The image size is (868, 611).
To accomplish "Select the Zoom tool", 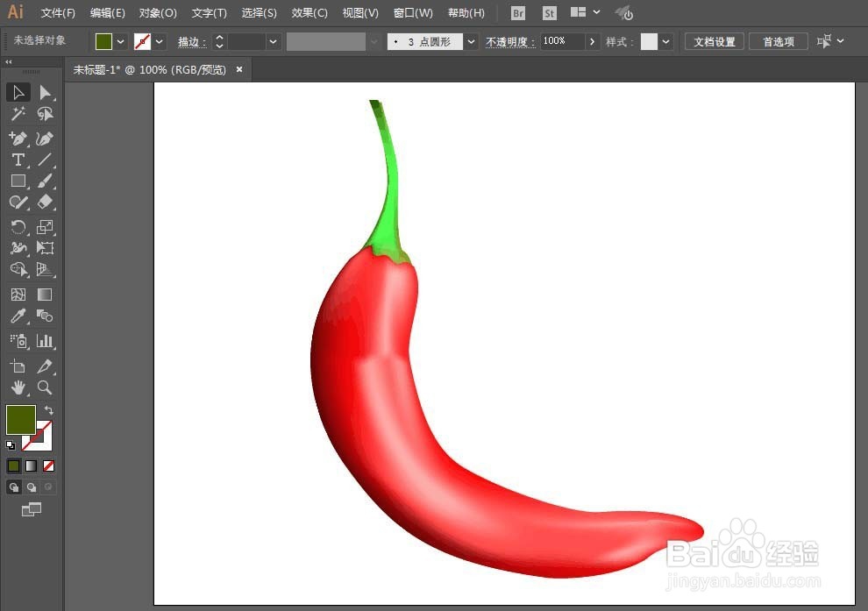I will (x=45, y=387).
